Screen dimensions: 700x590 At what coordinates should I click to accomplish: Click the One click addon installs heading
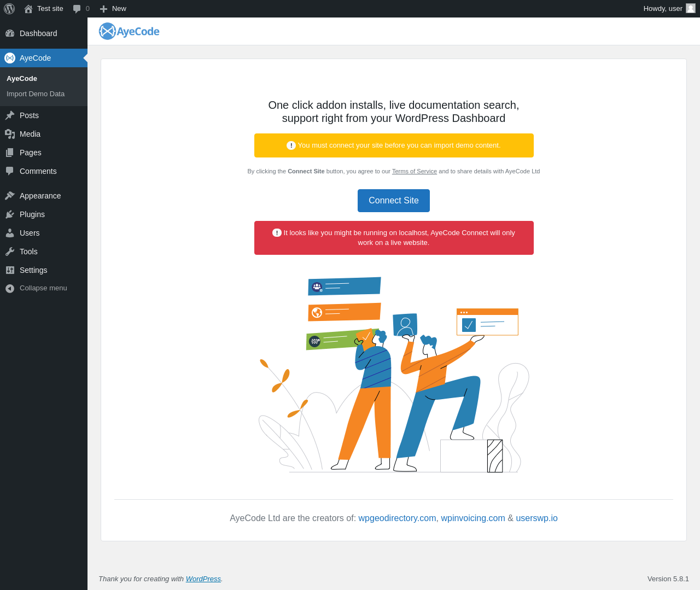[394, 112]
